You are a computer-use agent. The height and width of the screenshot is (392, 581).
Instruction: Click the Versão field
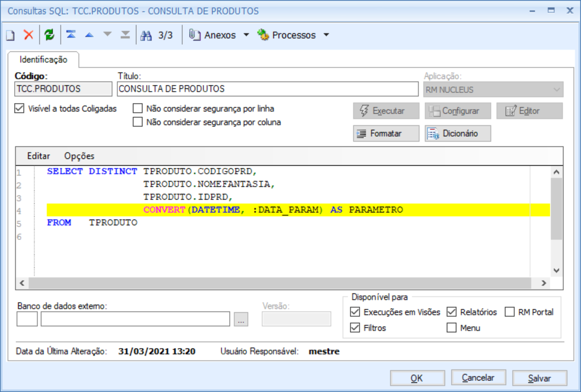point(296,319)
